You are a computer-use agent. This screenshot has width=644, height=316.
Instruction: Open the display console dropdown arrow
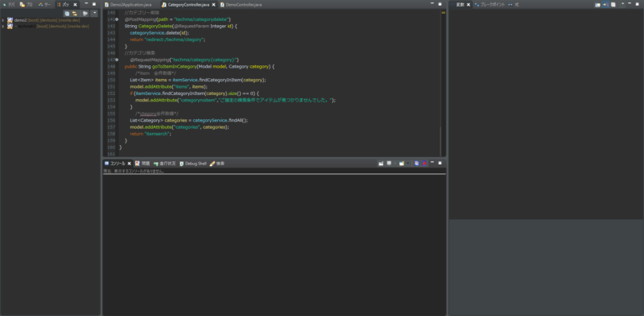click(395, 164)
